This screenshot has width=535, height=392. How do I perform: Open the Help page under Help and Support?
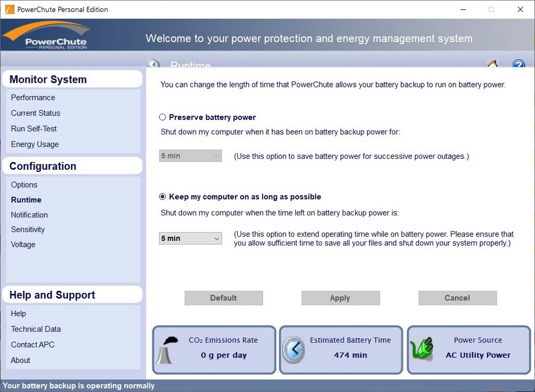pyautogui.click(x=18, y=313)
